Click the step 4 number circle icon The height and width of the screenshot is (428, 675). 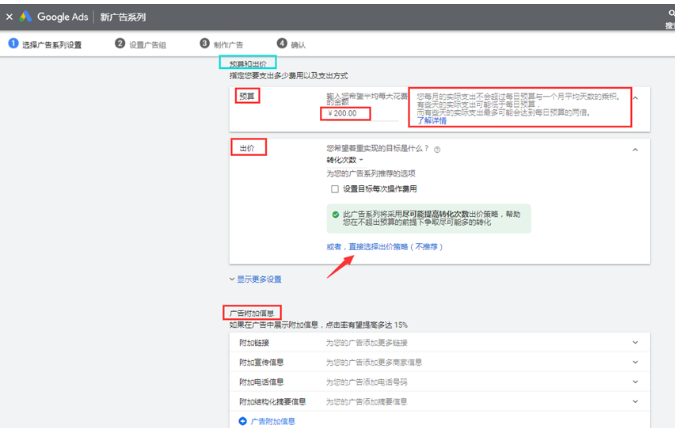pos(282,44)
